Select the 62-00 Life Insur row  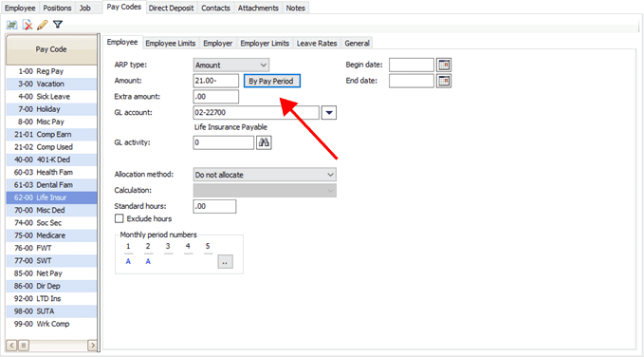click(x=51, y=197)
